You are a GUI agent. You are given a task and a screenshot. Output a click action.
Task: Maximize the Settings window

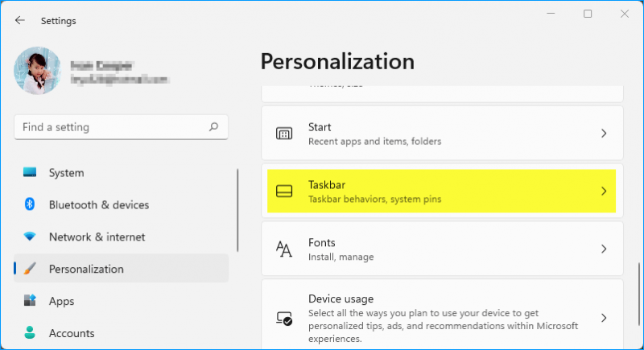(588, 14)
